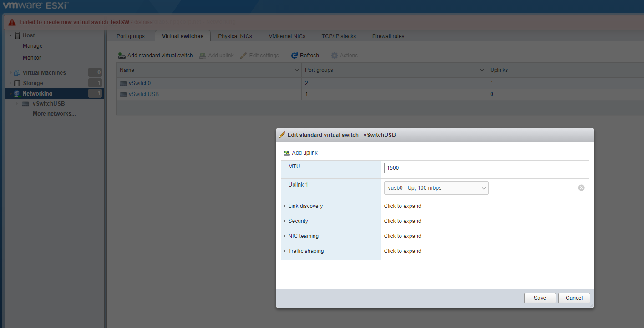Image resolution: width=644 pixels, height=328 pixels.
Task: Switch to the Port groups tab
Action: click(x=131, y=36)
